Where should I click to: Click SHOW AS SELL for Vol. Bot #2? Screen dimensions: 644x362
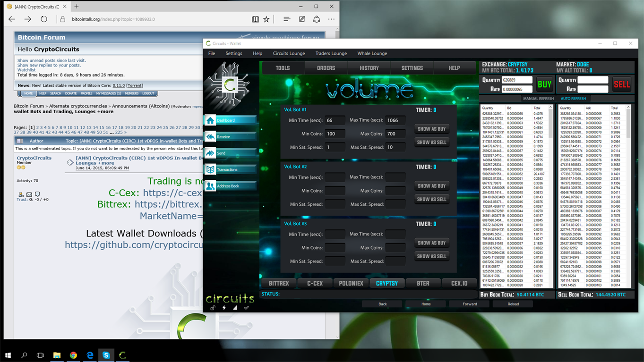coord(431,199)
